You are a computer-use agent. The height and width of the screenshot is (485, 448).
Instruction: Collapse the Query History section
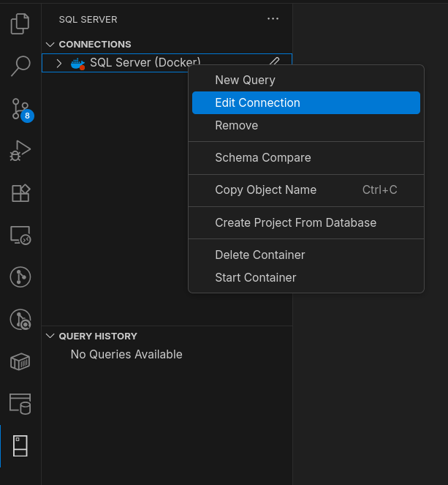(50, 337)
